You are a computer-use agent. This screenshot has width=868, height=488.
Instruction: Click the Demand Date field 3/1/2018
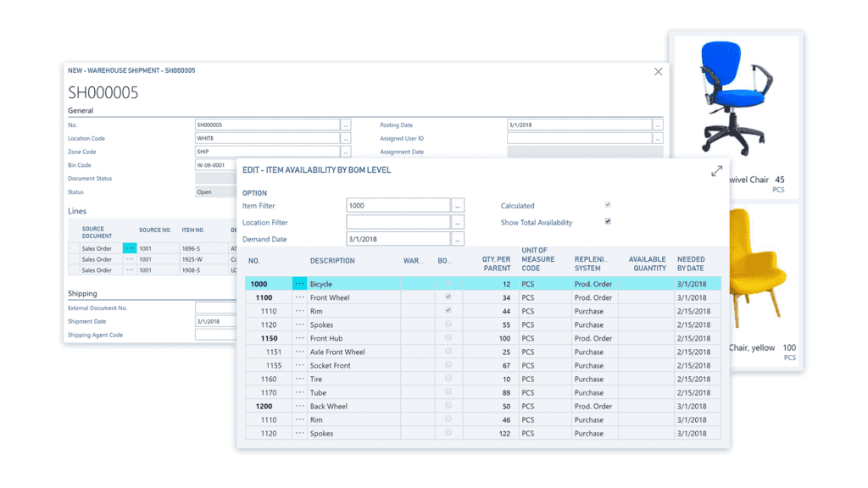[x=398, y=239]
